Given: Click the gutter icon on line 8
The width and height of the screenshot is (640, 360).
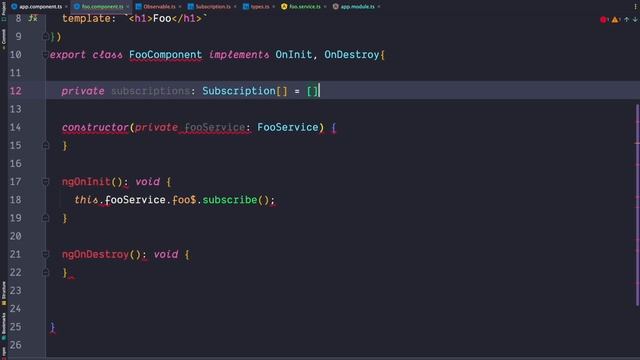Looking at the screenshot, I should pos(33,18).
